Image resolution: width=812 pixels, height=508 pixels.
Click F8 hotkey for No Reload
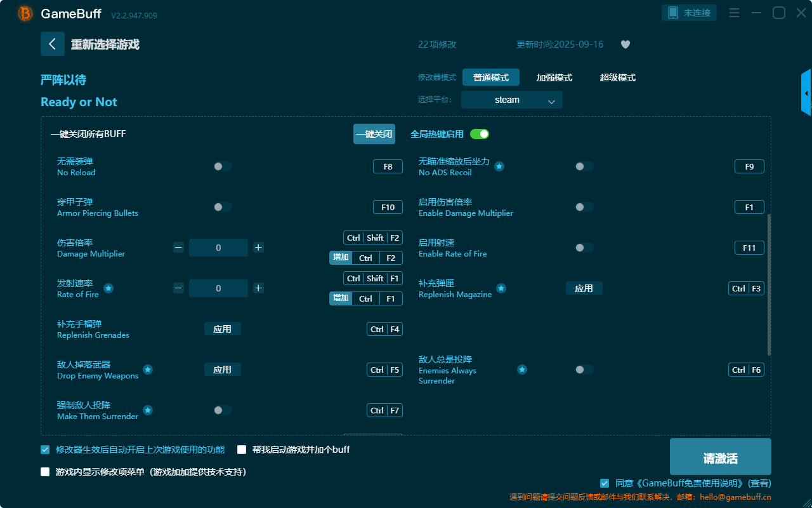pos(388,166)
